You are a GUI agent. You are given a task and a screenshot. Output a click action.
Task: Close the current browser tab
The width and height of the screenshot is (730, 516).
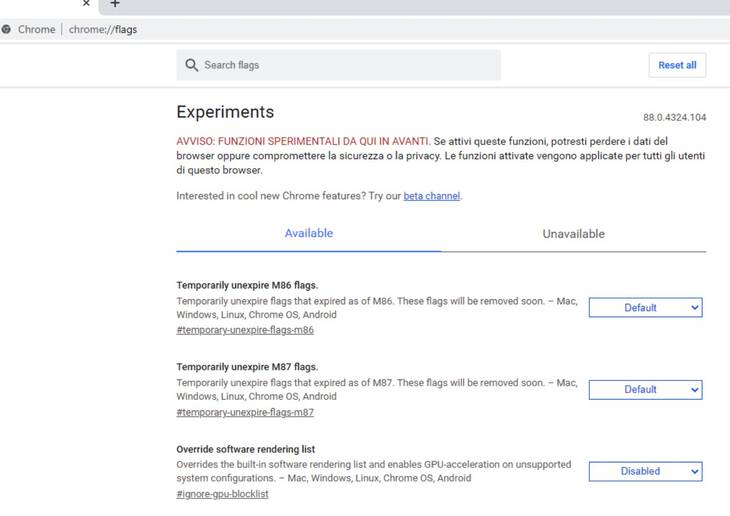tap(86, 3)
